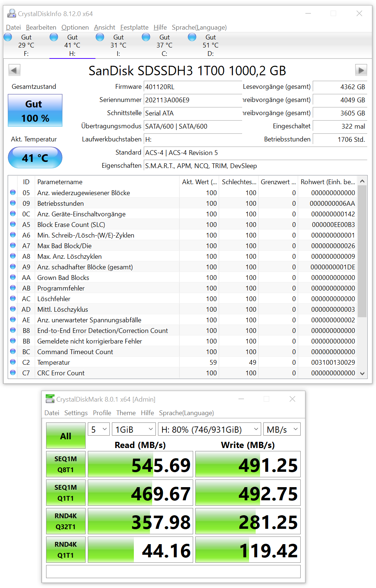Run SEQ1M Q8T1 benchmark
376x588 pixels.
point(66,464)
